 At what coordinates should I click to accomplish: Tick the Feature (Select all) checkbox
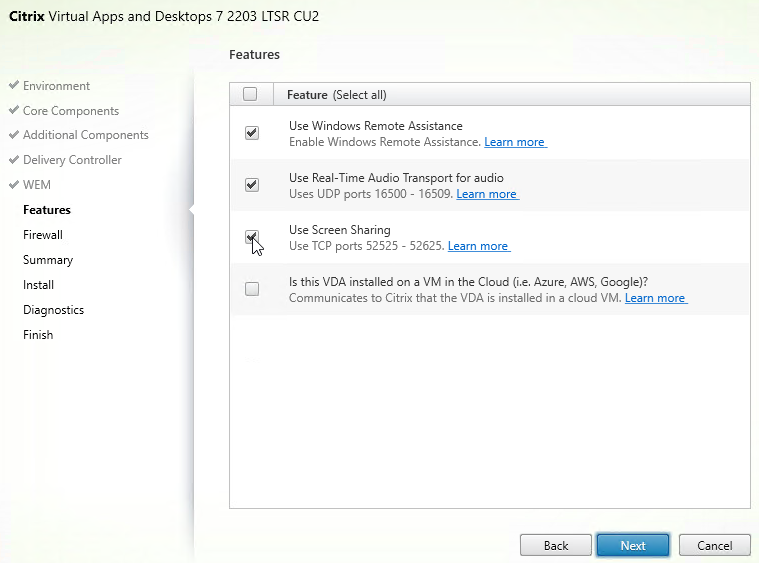point(250,94)
